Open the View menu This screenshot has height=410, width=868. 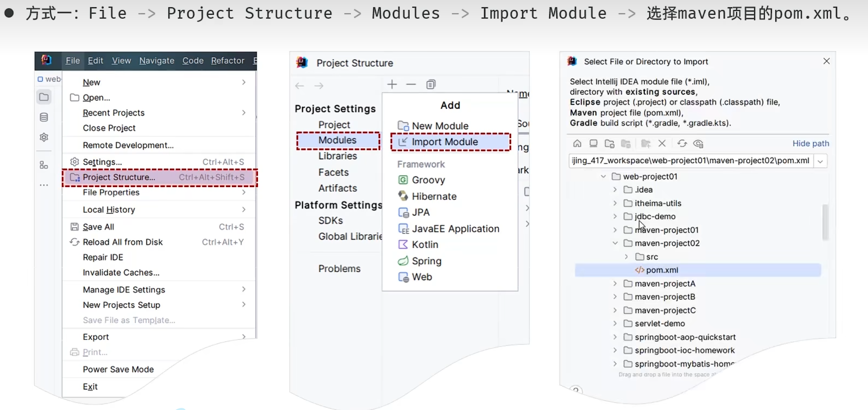point(121,60)
